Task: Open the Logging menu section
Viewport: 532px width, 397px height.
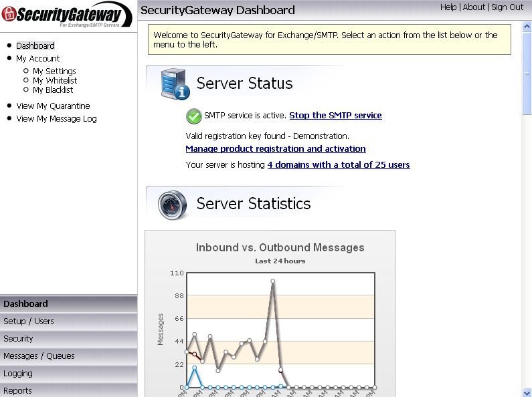Action: (x=68, y=374)
